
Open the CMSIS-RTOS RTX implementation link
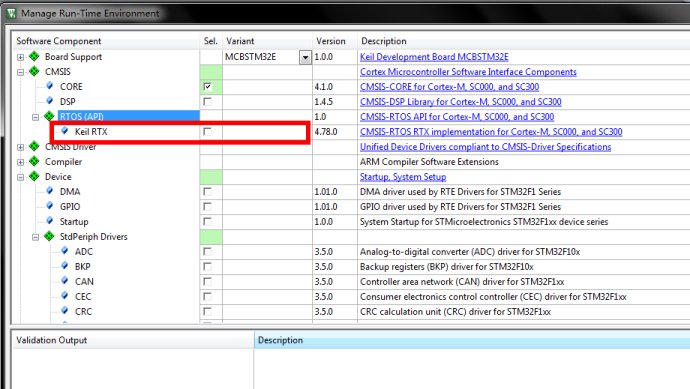click(491, 132)
